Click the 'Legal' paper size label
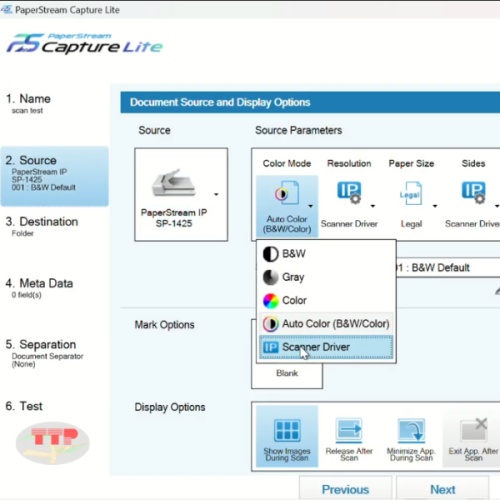 coord(411,224)
